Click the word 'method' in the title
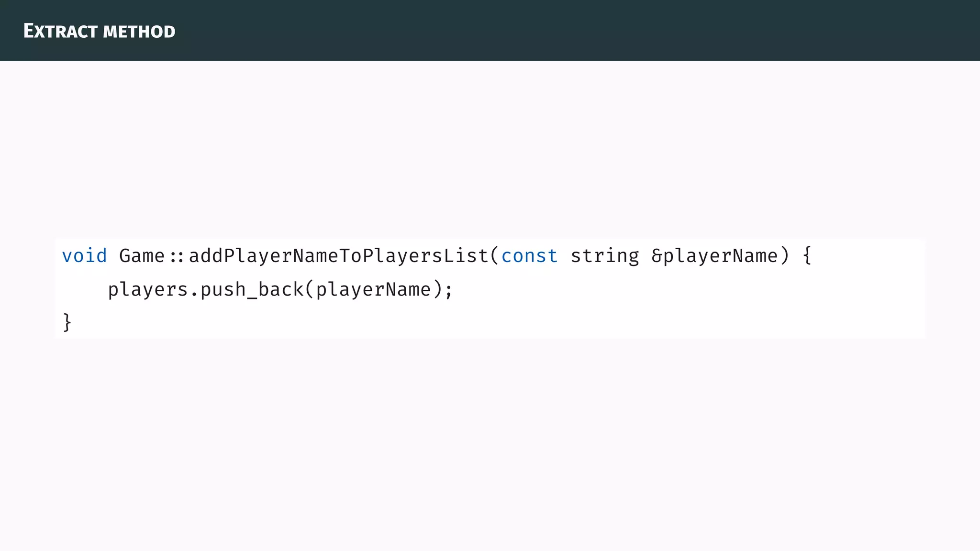The image size is (980, 551). point(139,32)
